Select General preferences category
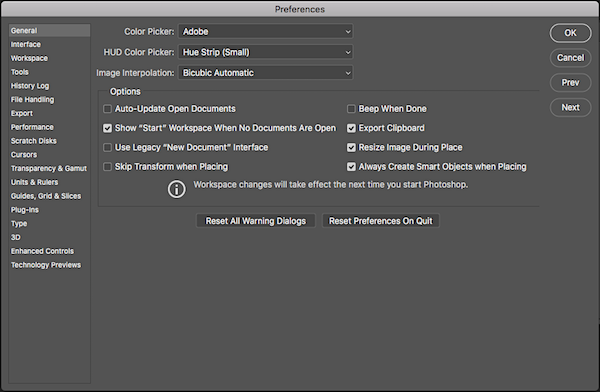600x392 pixels. pyautogui.click(x=49, y=31)
